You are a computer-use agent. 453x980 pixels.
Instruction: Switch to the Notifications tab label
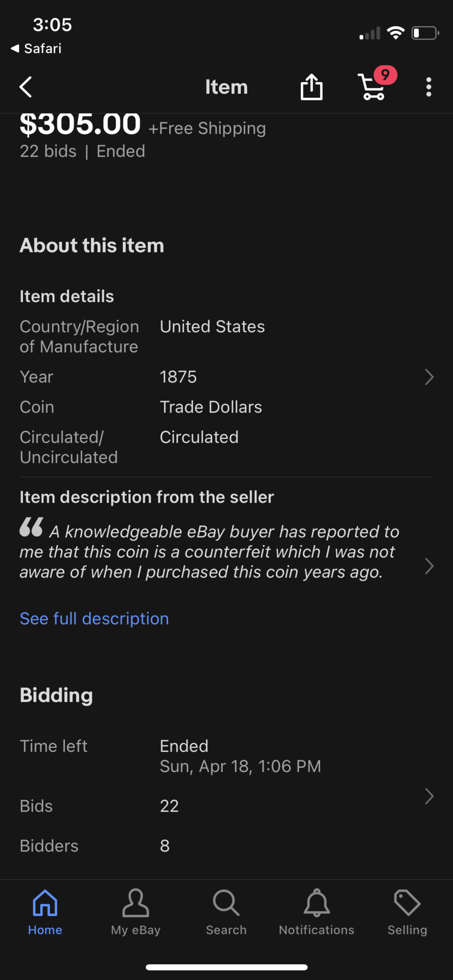point(317,930)
